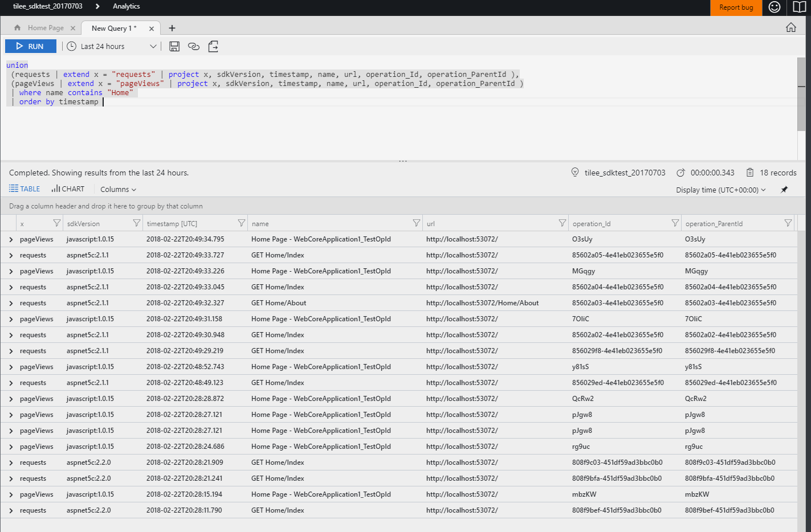Screen dimensions: 811x532
Task: Open the Last 24 hours time range dropdown
Action: tap(111, 46)
